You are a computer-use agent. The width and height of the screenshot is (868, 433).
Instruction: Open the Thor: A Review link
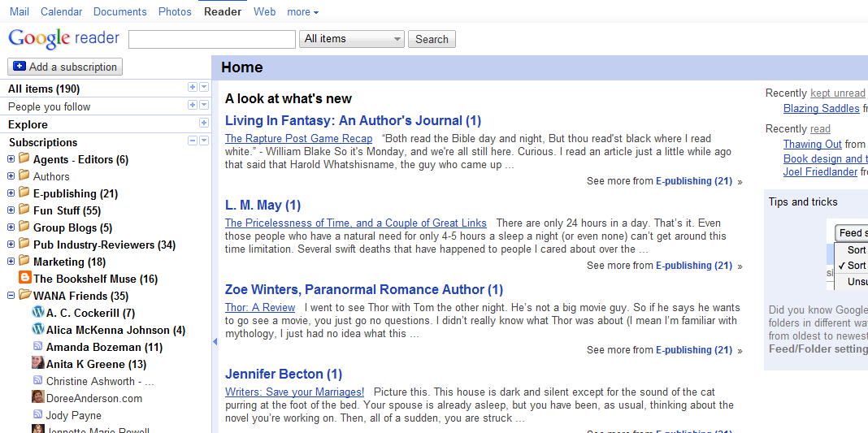tap(260, 307)
